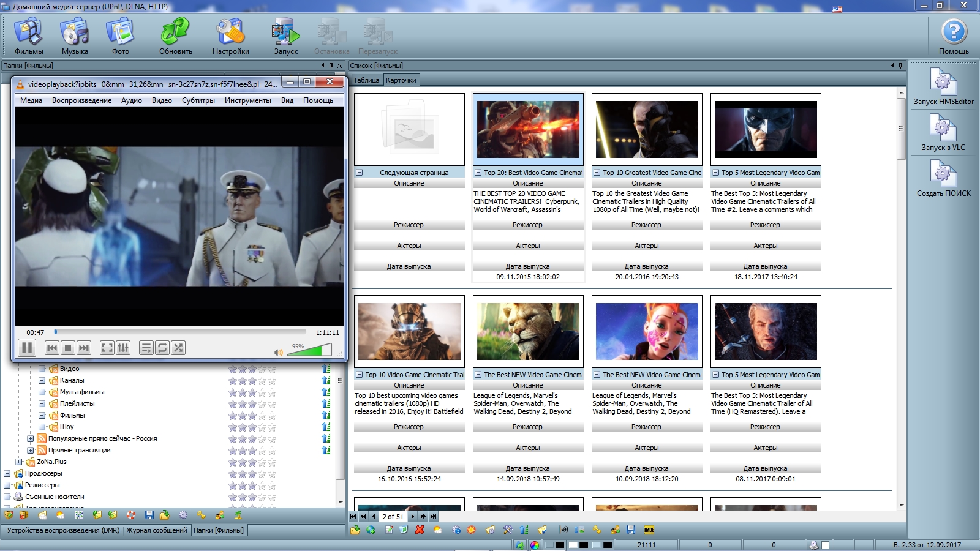This screenshot has height=551, width=980.
Task: Open the VLC Субтитры menu
Action: click(x=198, y=100)
